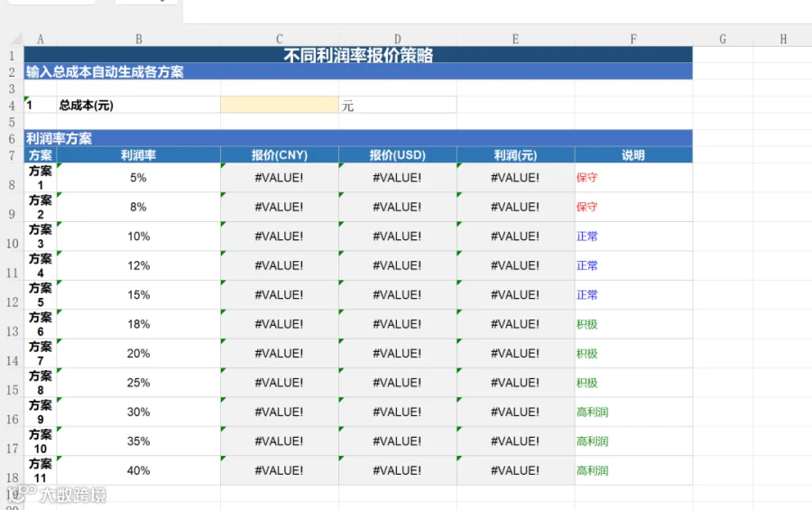Select the 8% profit rate cell
The height and width of the screenshot is (510, 812).
[138, 207]
